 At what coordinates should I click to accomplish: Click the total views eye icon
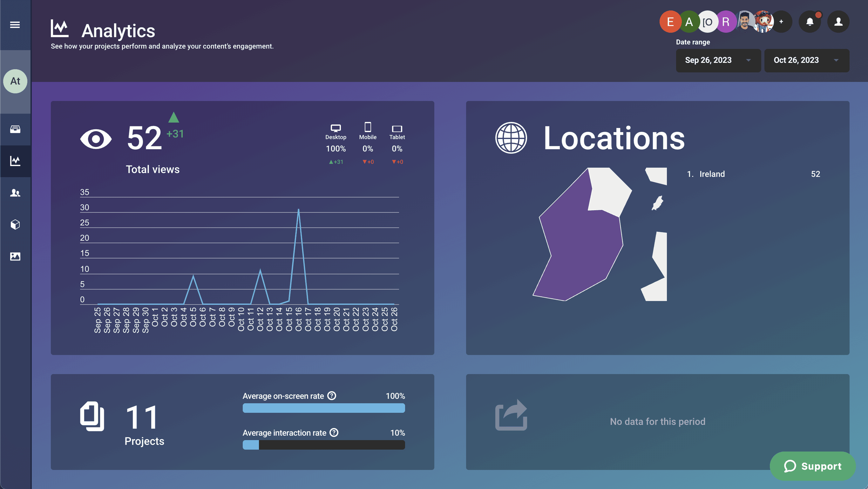click(96, 139)
